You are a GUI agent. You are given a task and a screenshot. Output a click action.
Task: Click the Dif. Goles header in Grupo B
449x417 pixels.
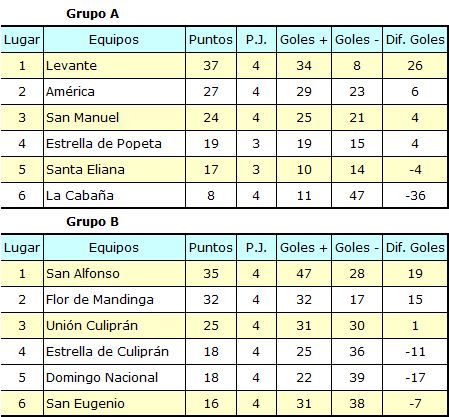(x=415, y=248)
